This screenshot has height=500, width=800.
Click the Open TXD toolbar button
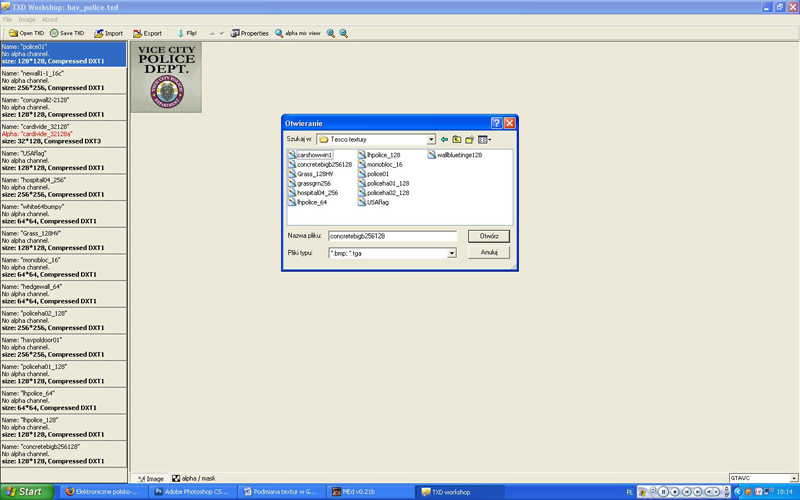[26, 33]
